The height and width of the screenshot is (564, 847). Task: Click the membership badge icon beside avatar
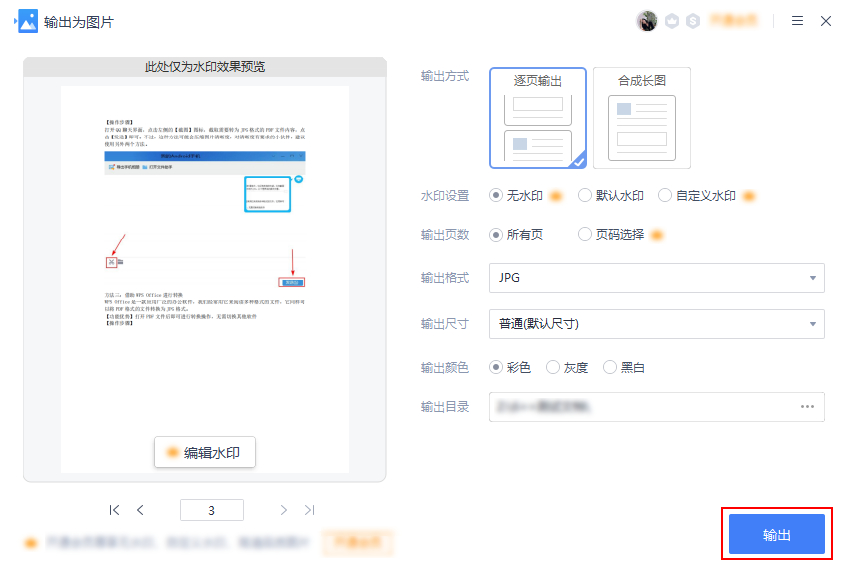click(x=672, y=21)
